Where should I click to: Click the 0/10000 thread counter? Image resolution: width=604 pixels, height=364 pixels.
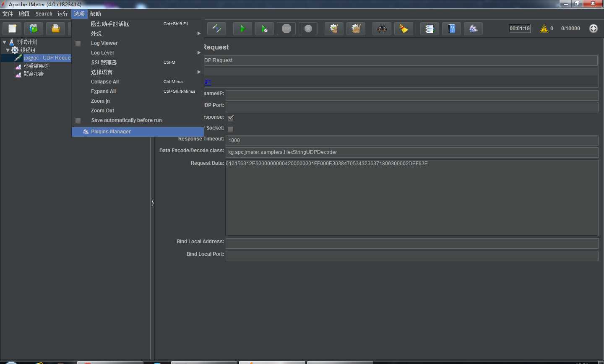570,29
